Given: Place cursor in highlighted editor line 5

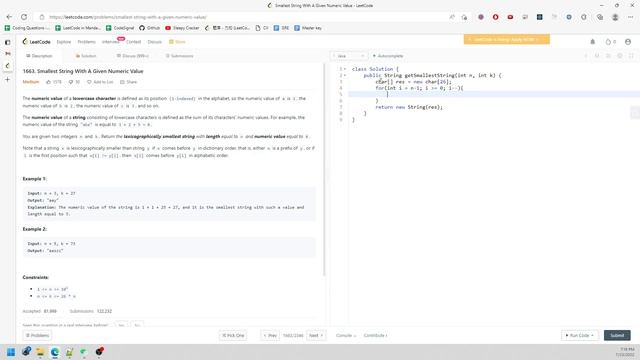Looking at the screenshot, I should 494,94.
